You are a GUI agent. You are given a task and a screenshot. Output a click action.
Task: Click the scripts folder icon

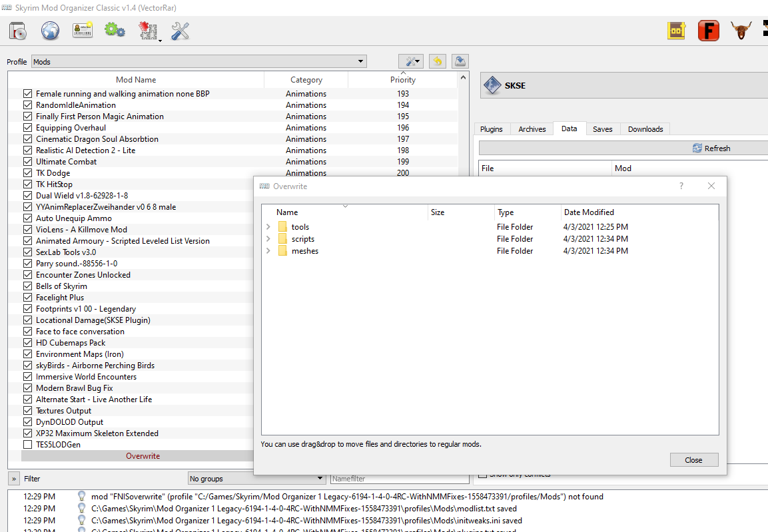(x=282, y=239)
